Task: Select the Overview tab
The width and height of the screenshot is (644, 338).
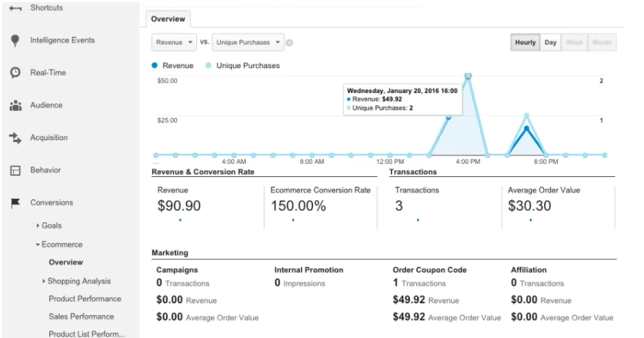Action: [168, 19]
